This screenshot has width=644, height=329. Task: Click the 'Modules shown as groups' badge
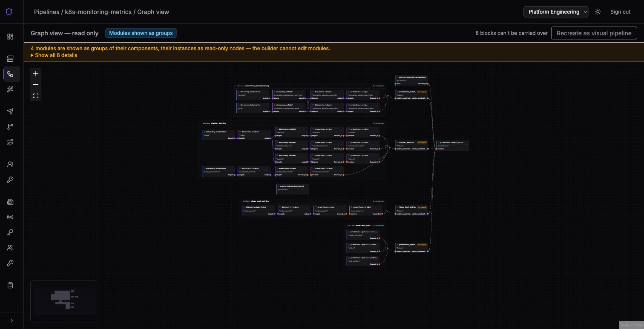(141, 33)
